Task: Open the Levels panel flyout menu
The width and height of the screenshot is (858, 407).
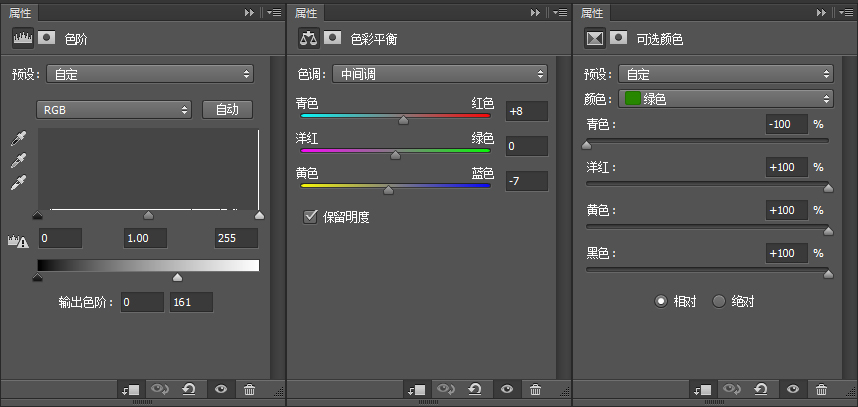Action: click(275, 13)
